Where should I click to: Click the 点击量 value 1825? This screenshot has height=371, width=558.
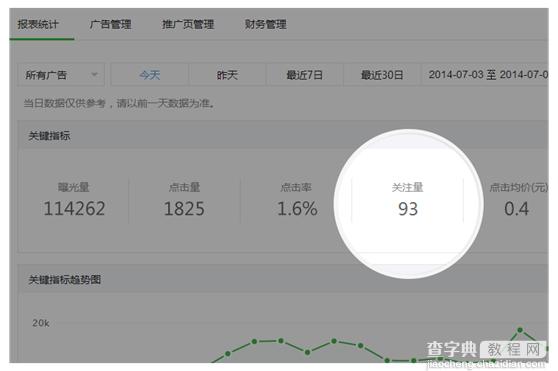[x=184, y=209]
